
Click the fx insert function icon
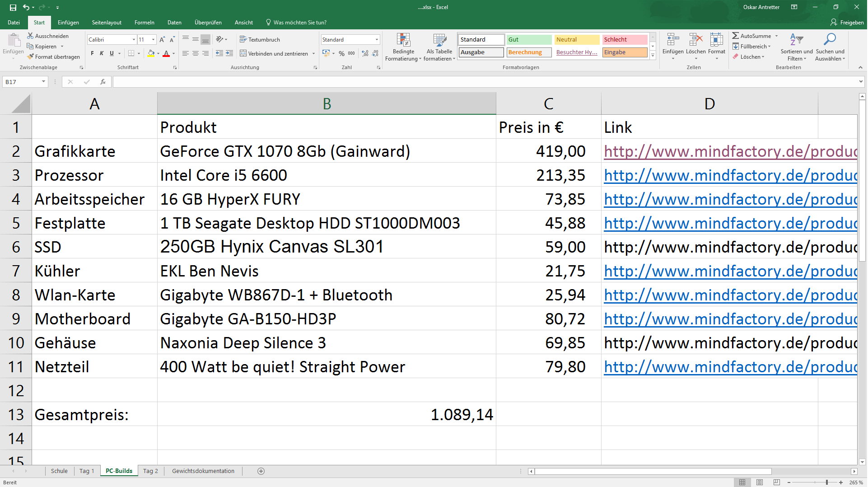[103, 82]
